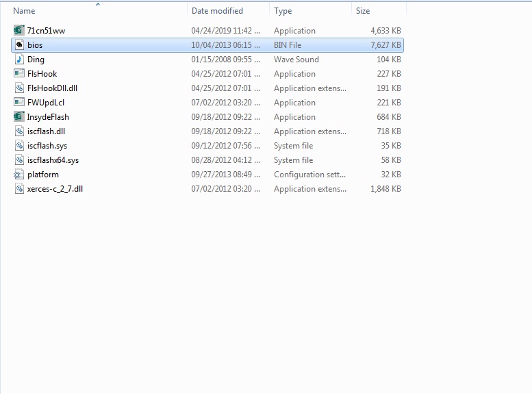Click the date 08/28/2012 04:12

point(226,160)
